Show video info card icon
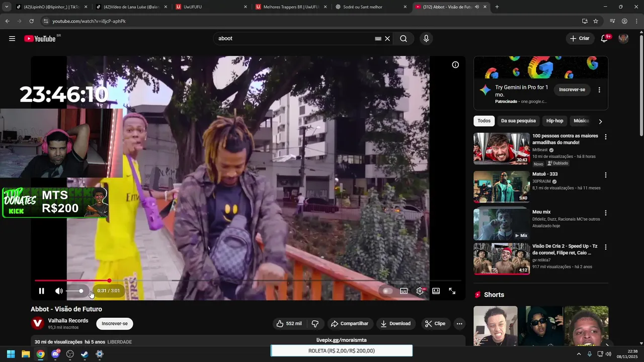Image resolution: width=644 pixels, height=362 pixels. (455, 65)
